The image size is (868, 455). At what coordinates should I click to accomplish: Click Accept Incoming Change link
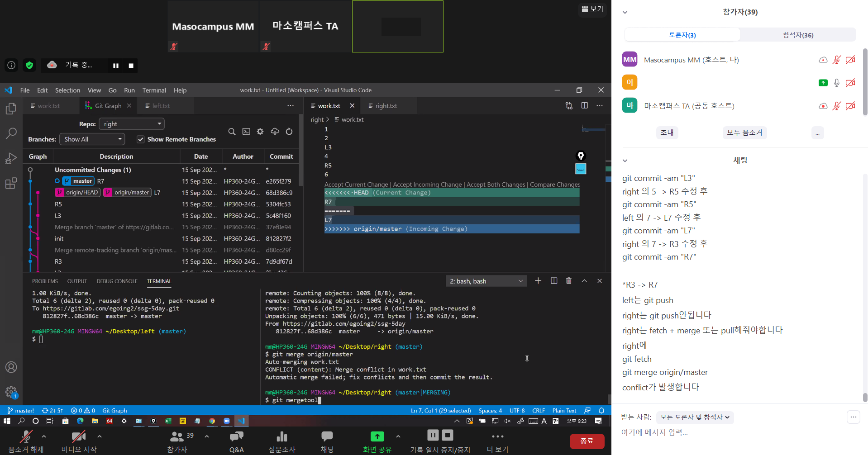(x=427, y=185)
